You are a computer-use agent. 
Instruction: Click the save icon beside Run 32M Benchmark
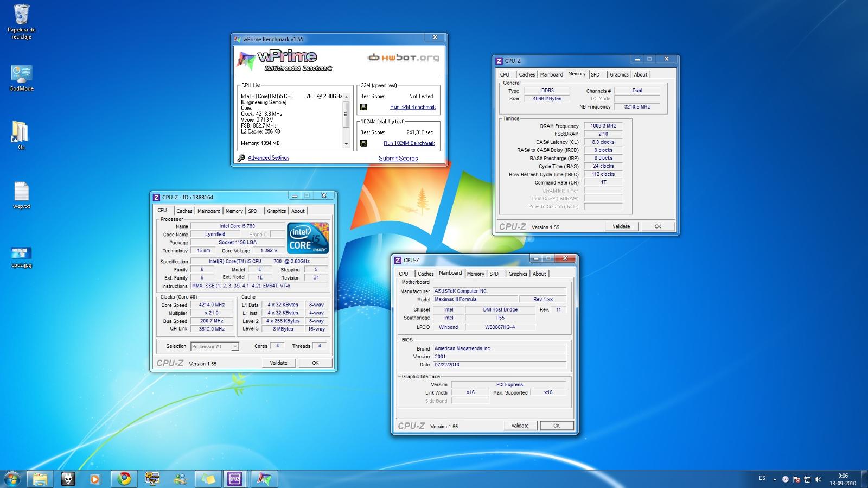click(x=363, y=107)
